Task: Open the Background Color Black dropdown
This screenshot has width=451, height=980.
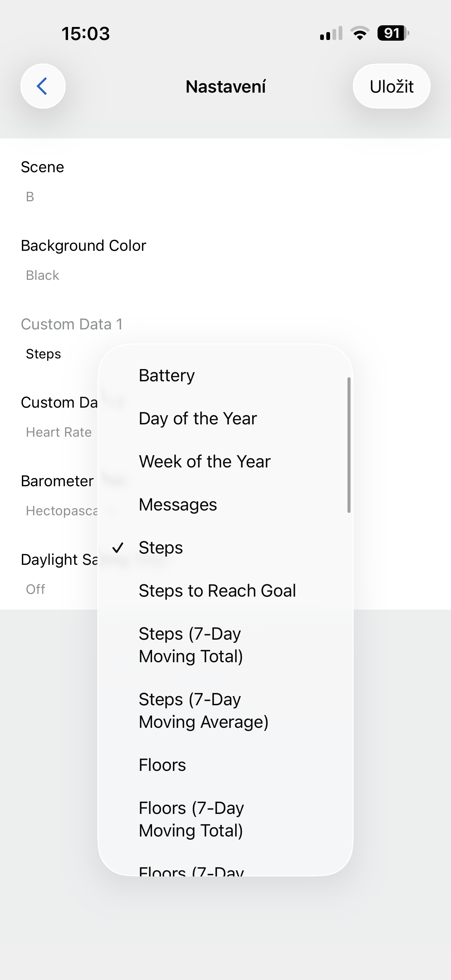Action: (x=43, y=275)
